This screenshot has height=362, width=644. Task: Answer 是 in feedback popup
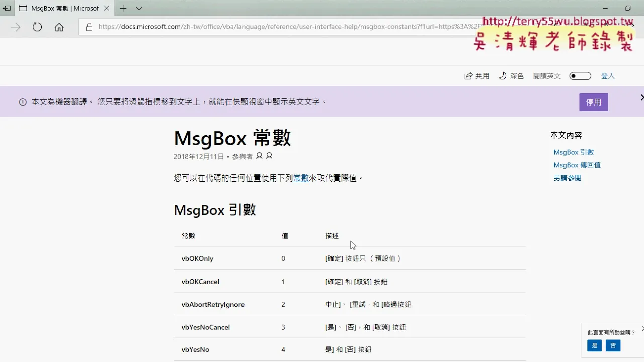point(595,345)
